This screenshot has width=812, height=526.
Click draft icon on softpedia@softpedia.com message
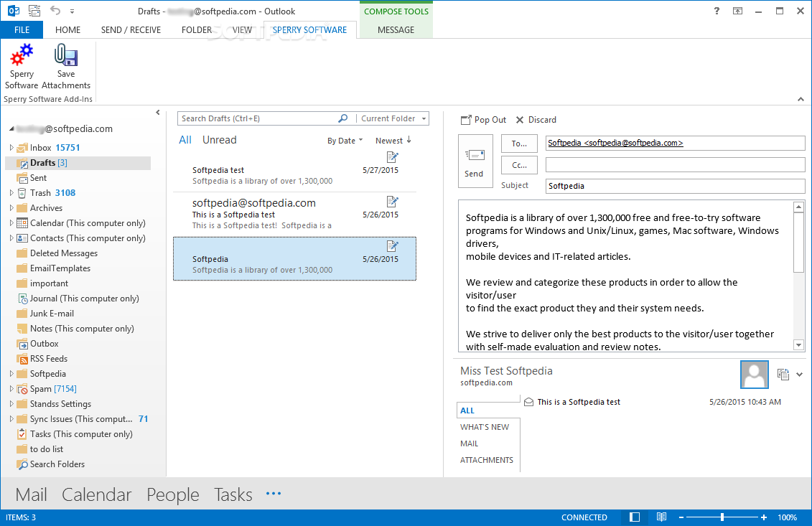(x=393, y=201)
